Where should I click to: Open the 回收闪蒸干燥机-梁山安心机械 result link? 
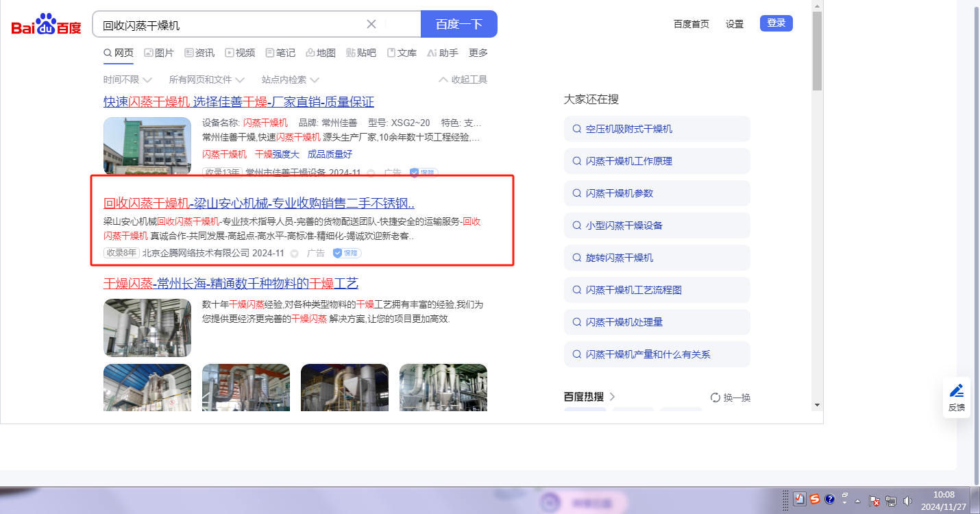click(258, 204)
